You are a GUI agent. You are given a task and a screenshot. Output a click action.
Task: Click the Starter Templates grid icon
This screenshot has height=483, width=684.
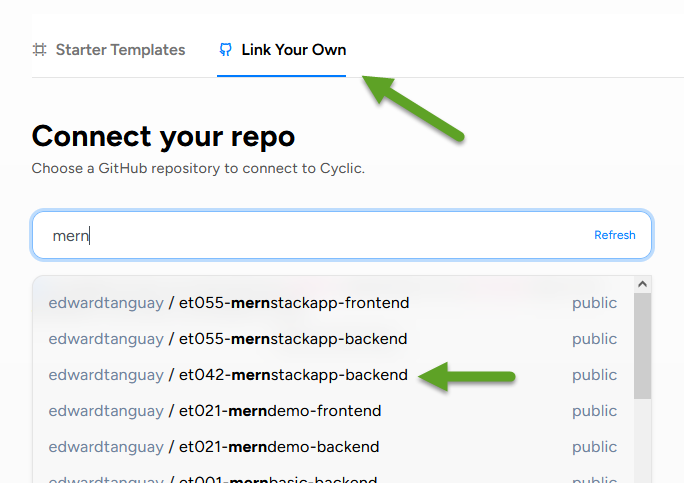pos(40,50)
